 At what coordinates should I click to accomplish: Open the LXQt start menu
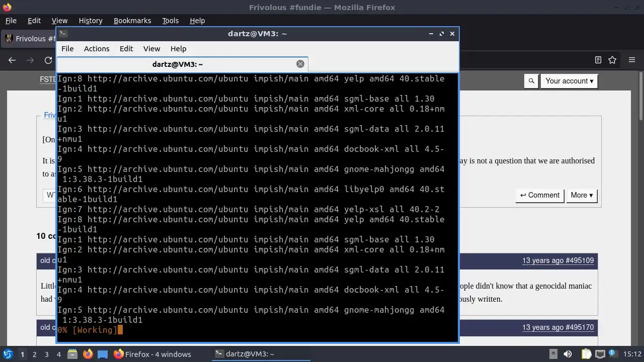coord(8,354)
